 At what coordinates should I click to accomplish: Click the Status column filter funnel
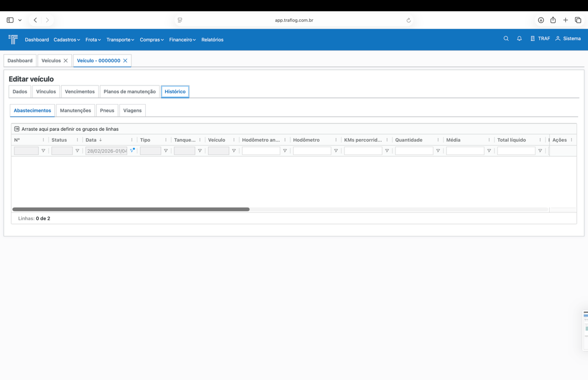pyautogui.click(x=77, y=151)
